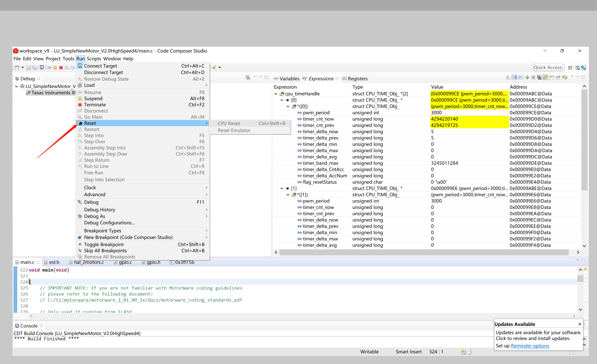Collapse the cpu_timeHandle expression tree
Image resolution: width=597 pixels, height=364 pixels.
276,94
